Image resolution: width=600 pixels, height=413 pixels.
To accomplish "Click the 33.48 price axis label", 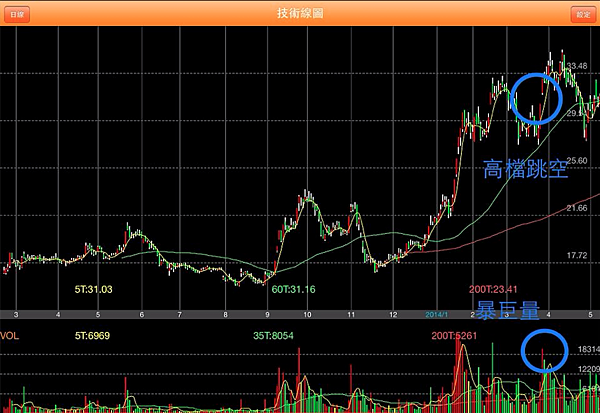I will coord(577,66).
